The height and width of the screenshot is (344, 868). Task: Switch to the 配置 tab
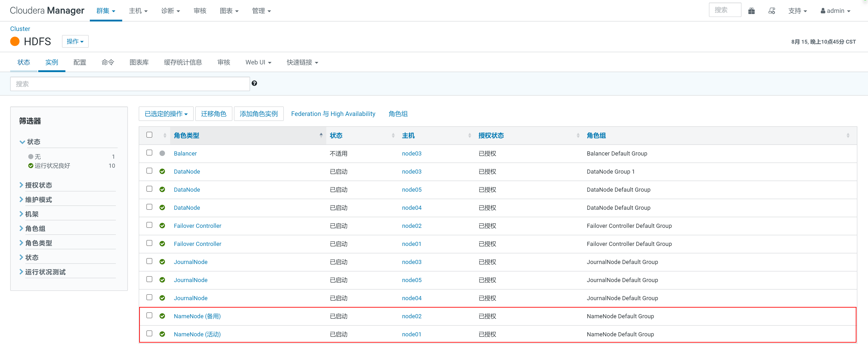click(80, 62)
